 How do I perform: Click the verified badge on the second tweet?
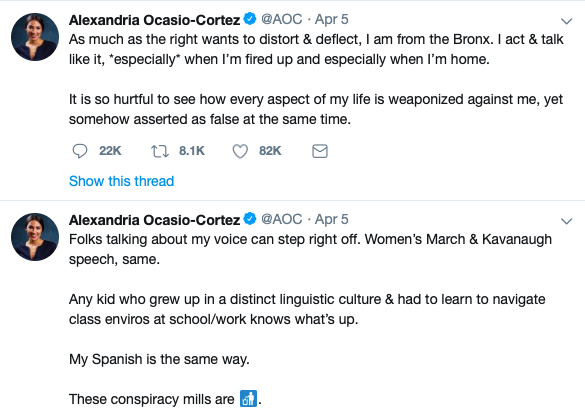tap(250, 219)
